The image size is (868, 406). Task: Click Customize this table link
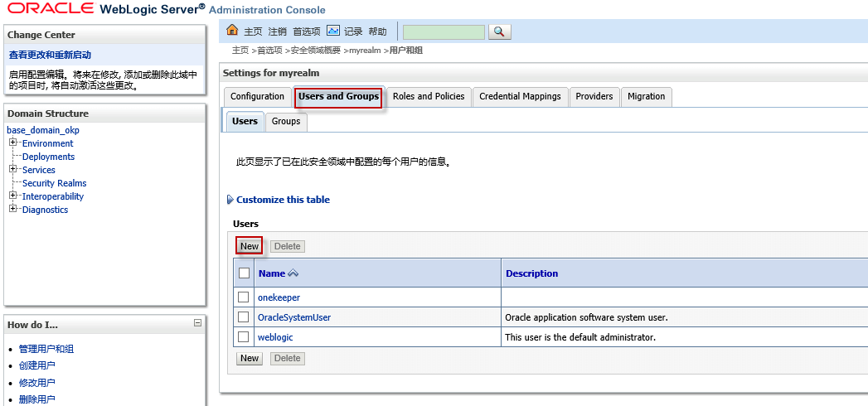(x=283, y=200)
